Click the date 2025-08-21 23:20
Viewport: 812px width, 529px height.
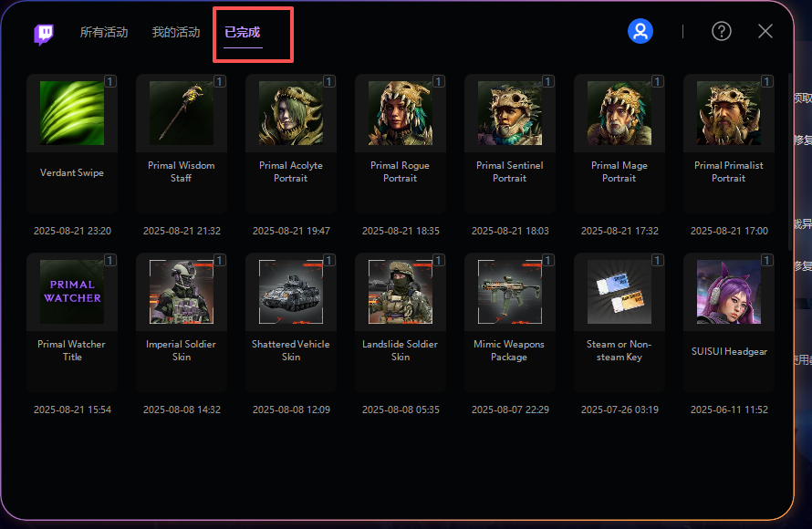click(x=72, y=231)
